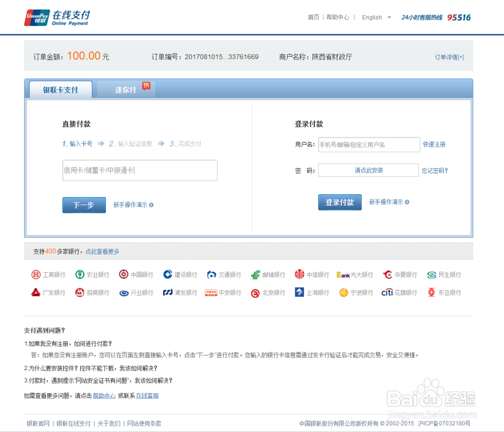Click the 登录付款 heading text
504x432 pixels.
(309, 124)
